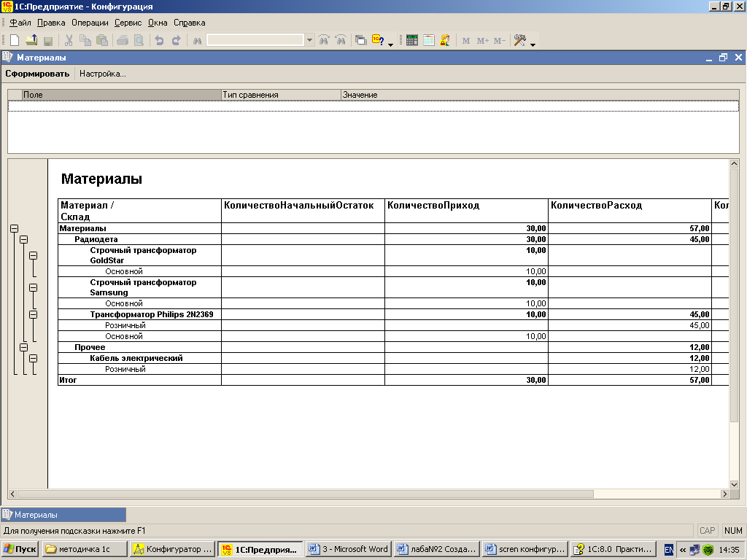Click the 1C help question-mark icon
Screen dimensions: 747x560
coord(378,41)
